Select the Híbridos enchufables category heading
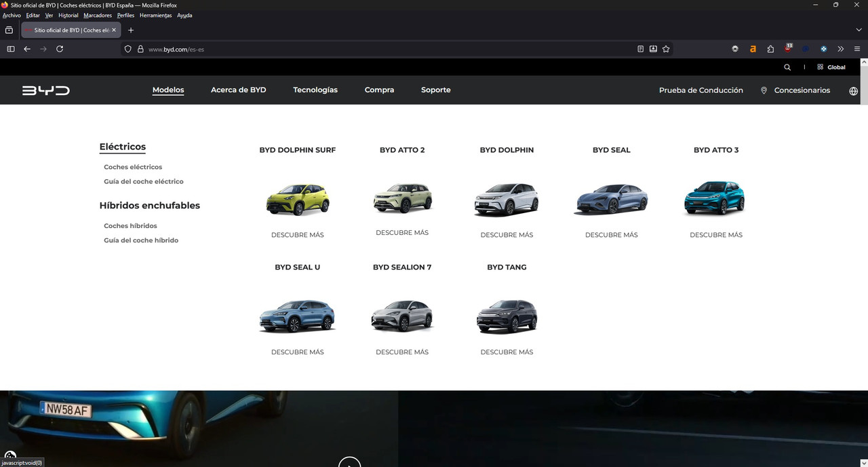The image size is (868, 467). click(150, 205)
